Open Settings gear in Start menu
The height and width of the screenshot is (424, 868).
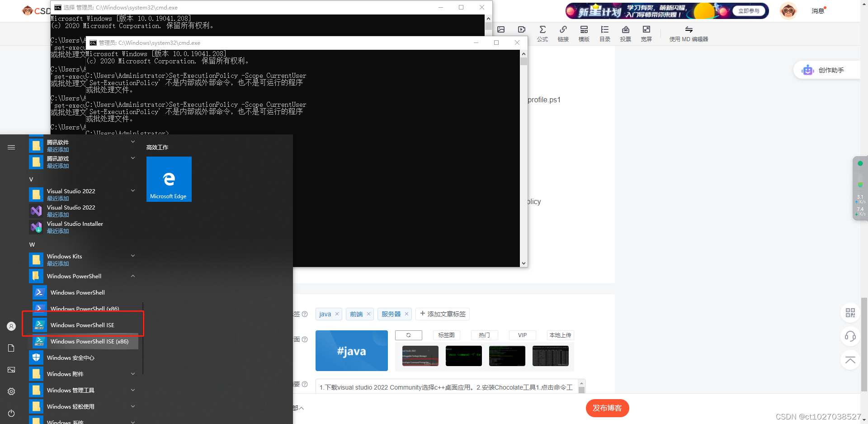(11, 391)
